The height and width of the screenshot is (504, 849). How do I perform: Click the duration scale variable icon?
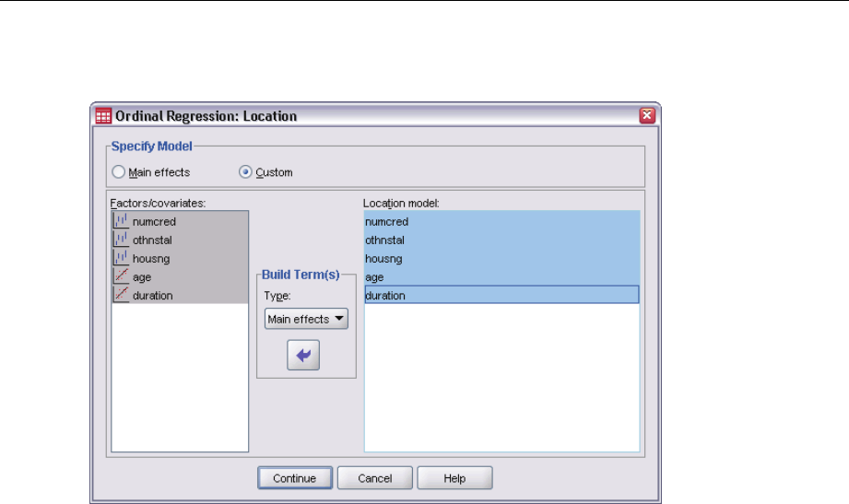[x=122, y=295]
